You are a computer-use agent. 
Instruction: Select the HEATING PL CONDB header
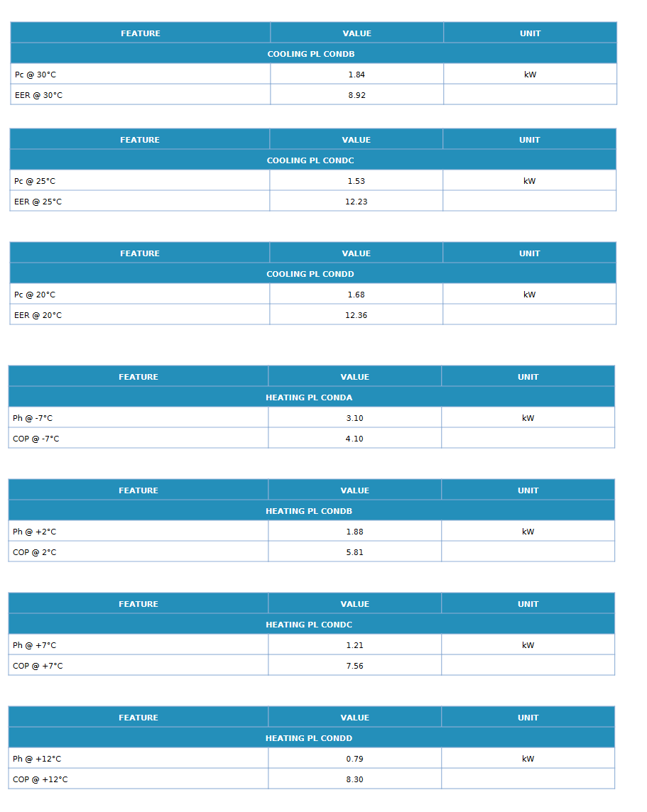pyautogui.click(x=309, y=511)
